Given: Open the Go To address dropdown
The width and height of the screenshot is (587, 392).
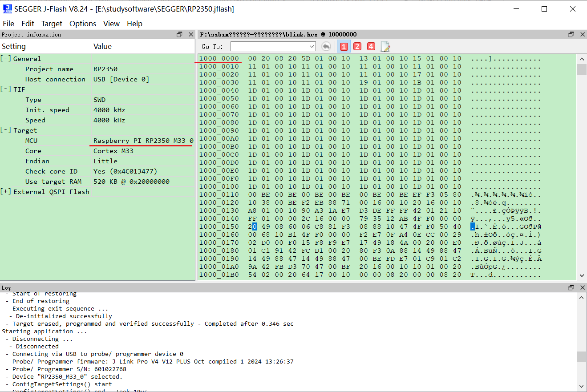Looking at the screenshot, I should point(312,46).
